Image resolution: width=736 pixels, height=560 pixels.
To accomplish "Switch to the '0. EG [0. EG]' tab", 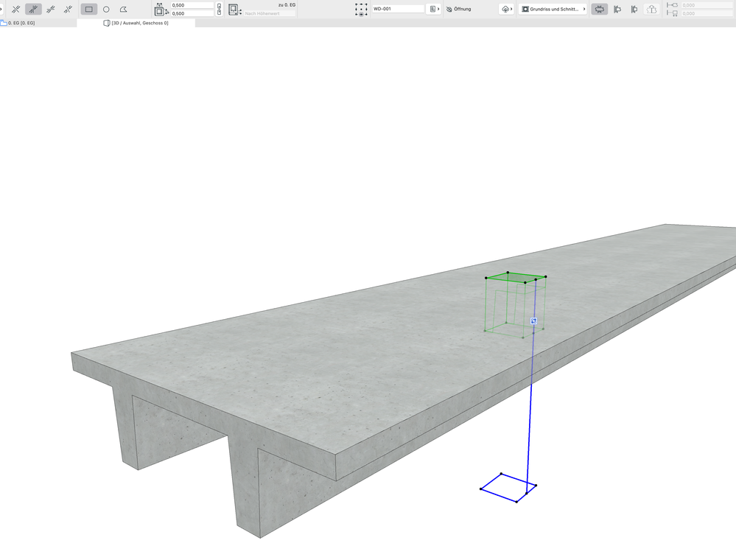I will (38, 23).
